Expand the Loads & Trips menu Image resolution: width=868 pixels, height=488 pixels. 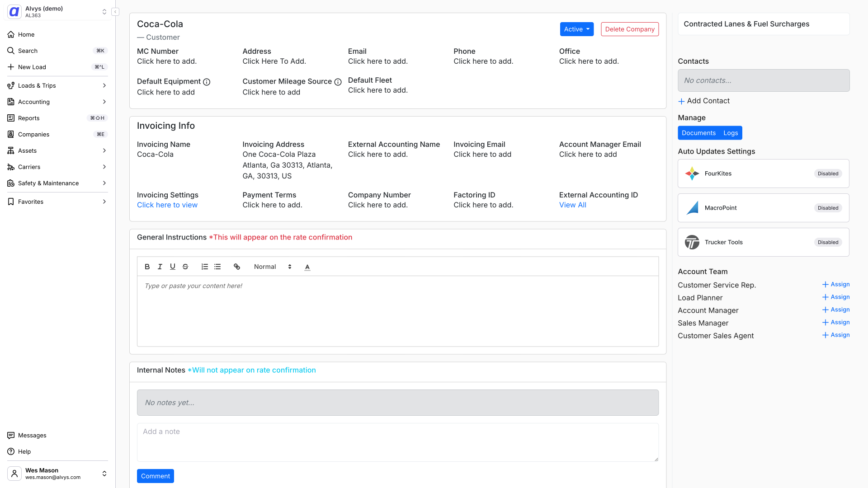[x=57, y=85]
